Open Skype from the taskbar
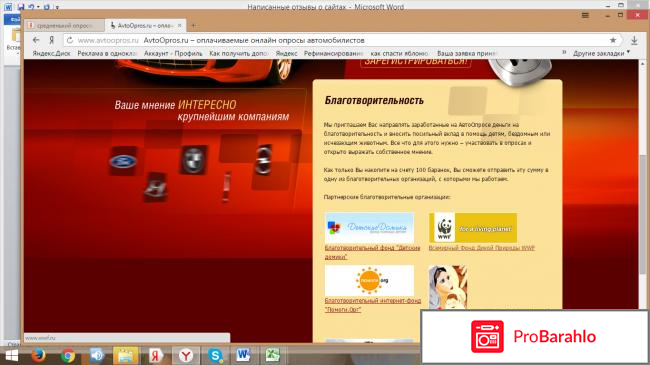The height and width of the screenshot is (365, 650). pos(216,355)
